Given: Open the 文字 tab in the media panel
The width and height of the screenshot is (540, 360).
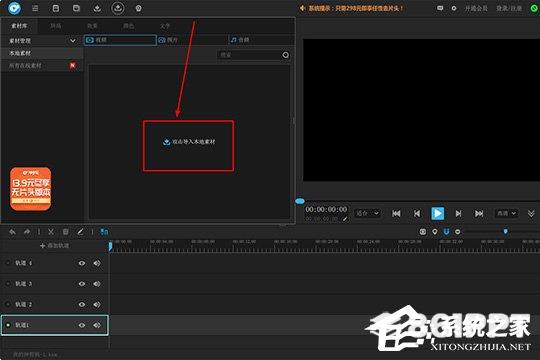Looking at the screenshot, I should point(165,26).
